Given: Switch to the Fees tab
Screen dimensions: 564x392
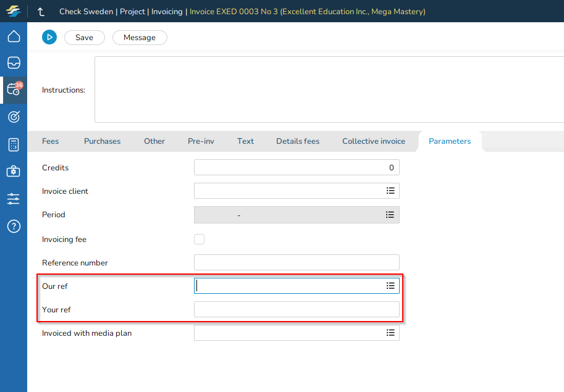Looking at the screenshot, I should (x=51, y=141).
